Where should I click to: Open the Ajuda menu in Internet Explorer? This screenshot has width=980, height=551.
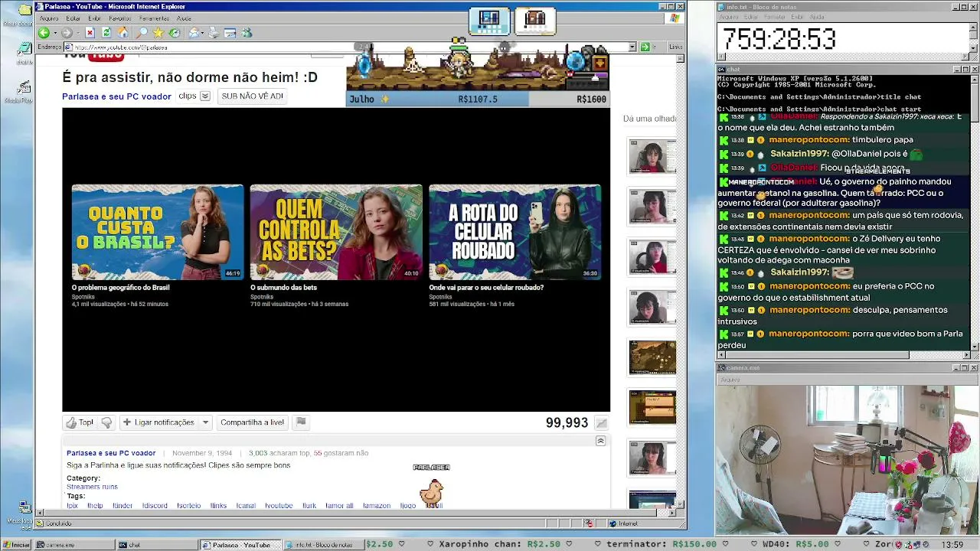184,18
